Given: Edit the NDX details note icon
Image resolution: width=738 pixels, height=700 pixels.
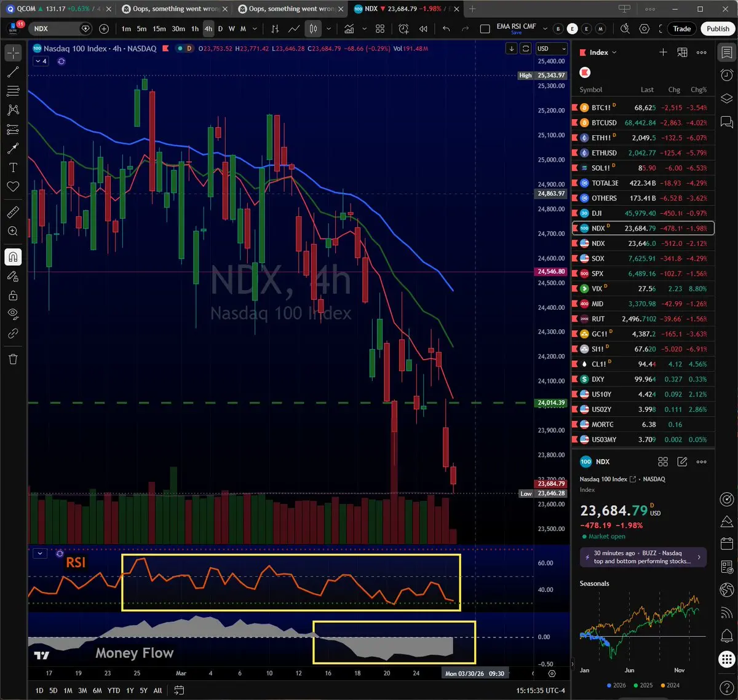Looking at the screenshot, I should point(682,462).
